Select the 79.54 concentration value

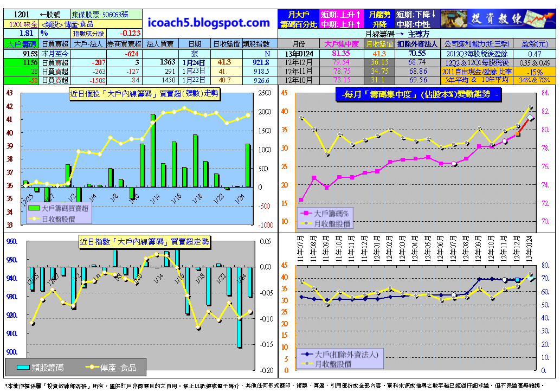click(342, 62)
